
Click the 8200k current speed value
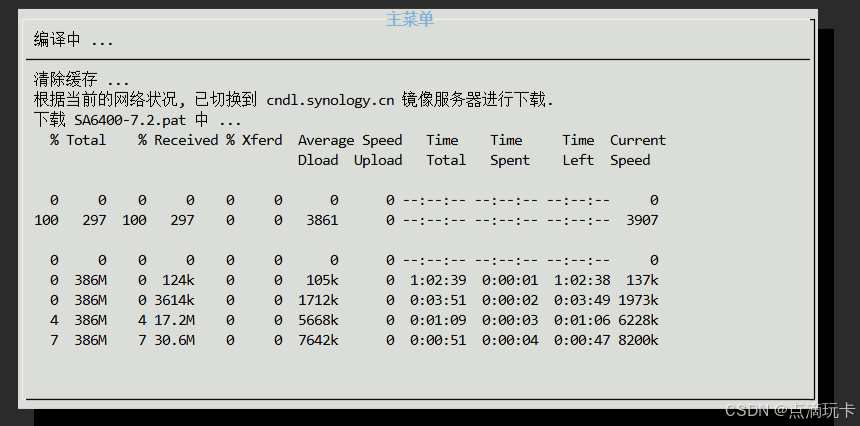[638, 340]
